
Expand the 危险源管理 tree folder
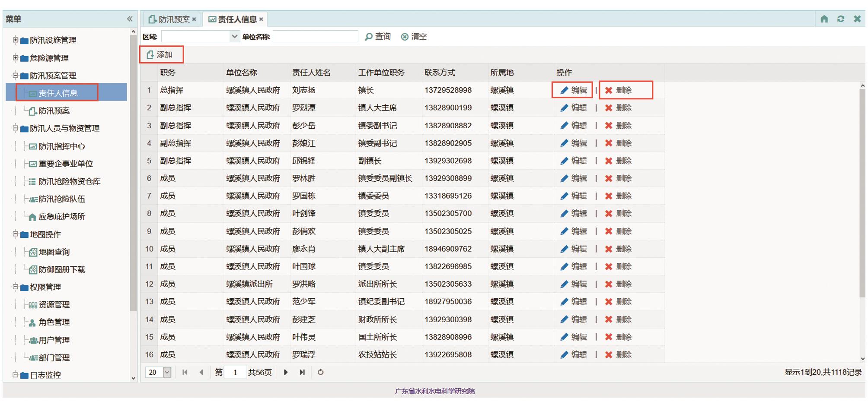pos(16,58)
